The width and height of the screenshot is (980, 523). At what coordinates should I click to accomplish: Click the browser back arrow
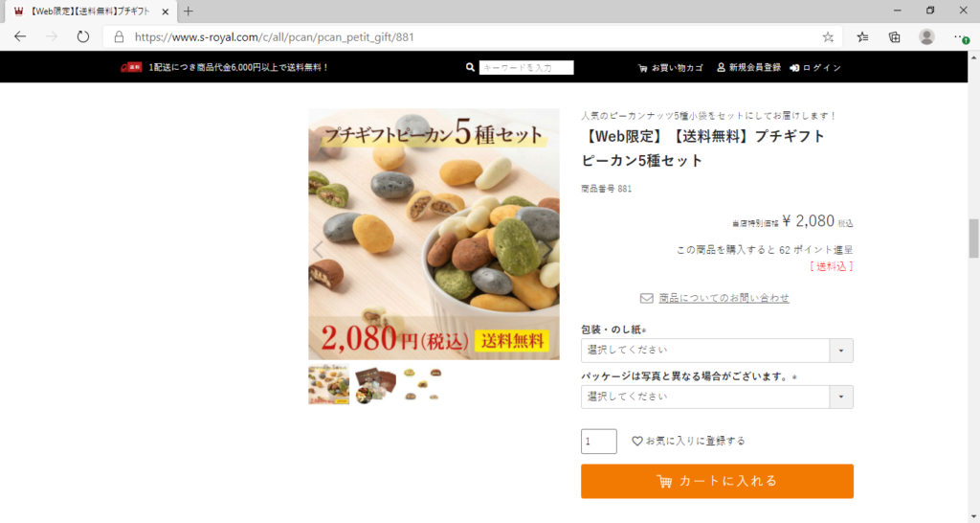click(x=20, y=37)
